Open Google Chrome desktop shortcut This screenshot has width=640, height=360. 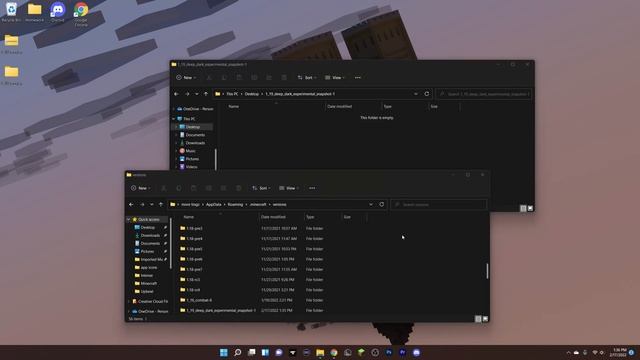[81, 14]
